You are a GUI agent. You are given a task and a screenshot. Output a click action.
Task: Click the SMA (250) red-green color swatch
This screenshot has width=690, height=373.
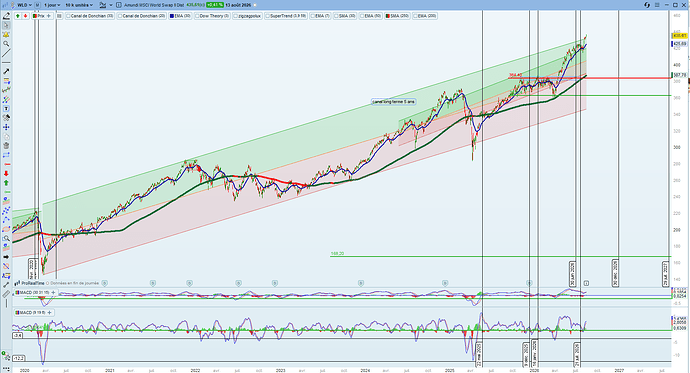pos(388,16)
